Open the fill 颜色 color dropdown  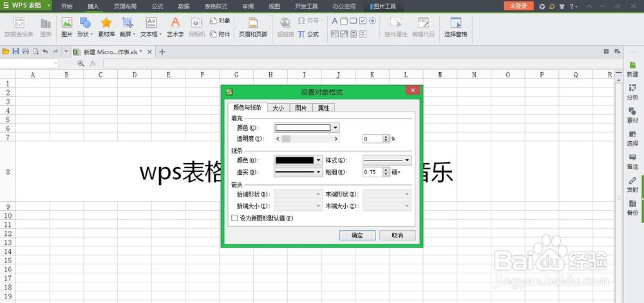(x=336, y=128)
